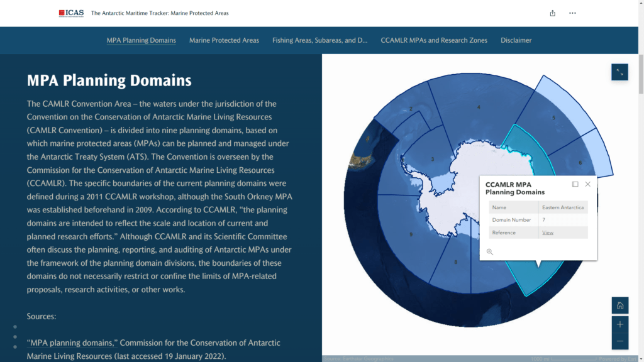Screen dimensions: 644x362
Task: Click the MPA Planning Domains heading
Action: click(109, 80)
